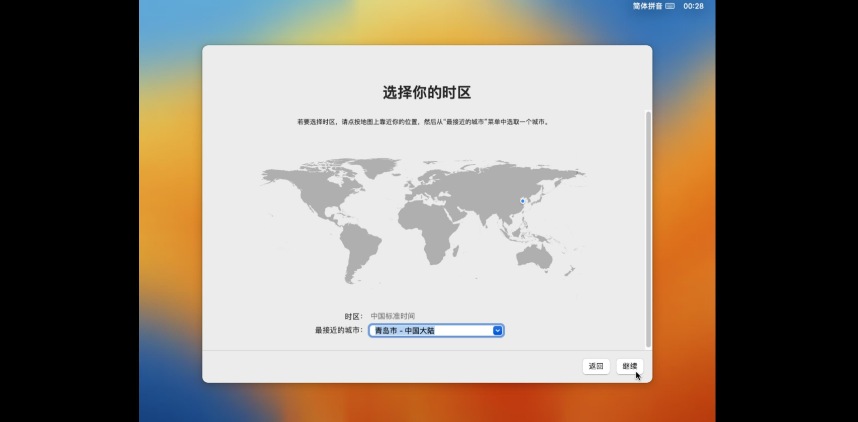The image size is (858, 422).
Task: Click the 选择你的时区 heading
Action: [x=427, y=92]
